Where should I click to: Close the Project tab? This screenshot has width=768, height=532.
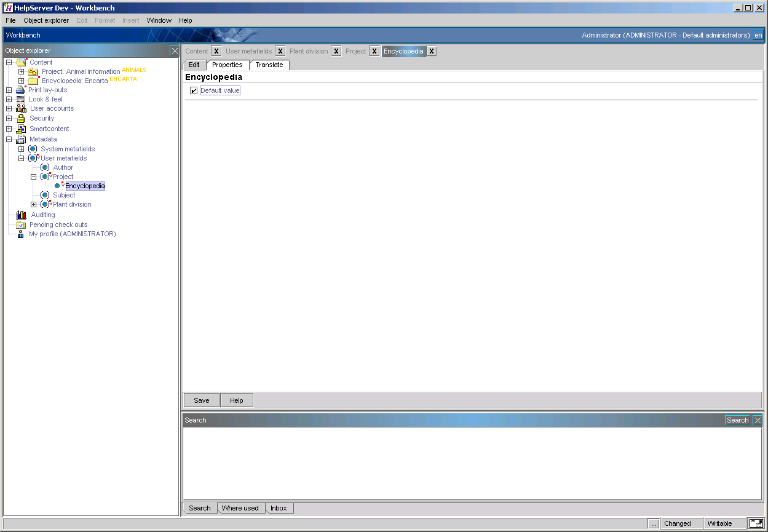(374, 51)
